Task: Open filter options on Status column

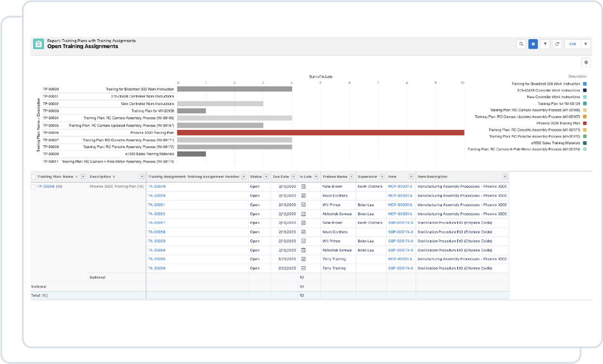Action: (266, 176)
